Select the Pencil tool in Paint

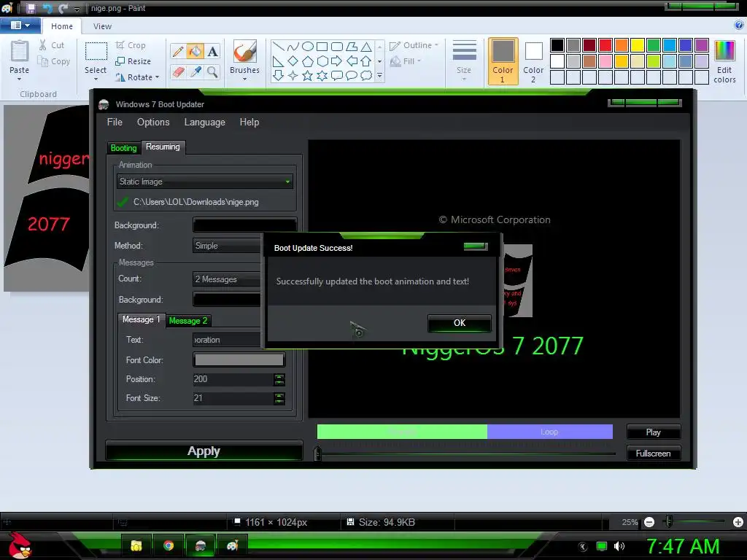pos(178,52)
